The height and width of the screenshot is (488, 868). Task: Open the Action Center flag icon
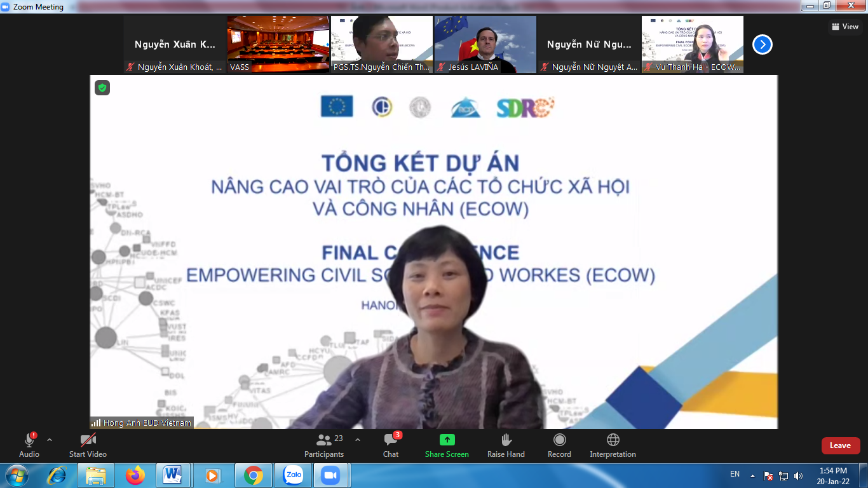tap(768, 476)
